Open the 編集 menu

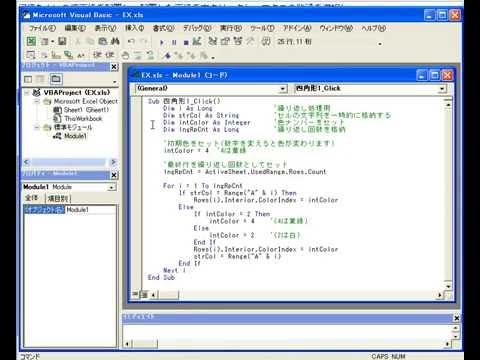tap(75, 28)
